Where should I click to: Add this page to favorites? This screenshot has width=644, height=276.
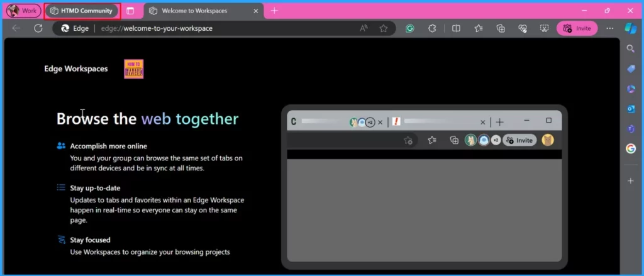[x=383, y=28]
